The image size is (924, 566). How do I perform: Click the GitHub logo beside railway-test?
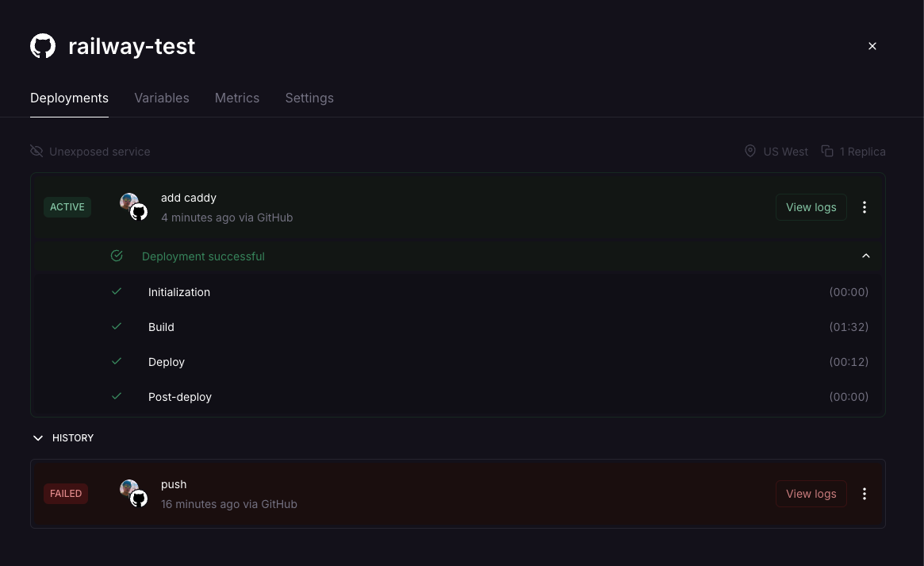tap(43, 46)
